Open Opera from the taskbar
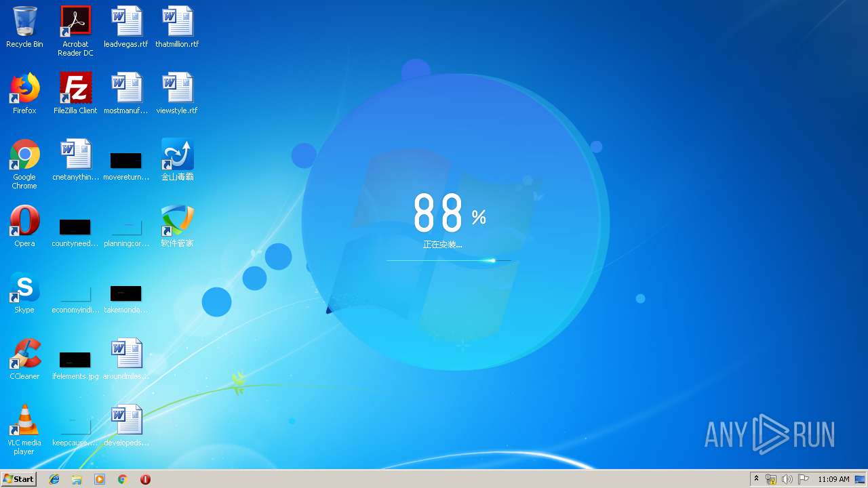 (145, 479)
